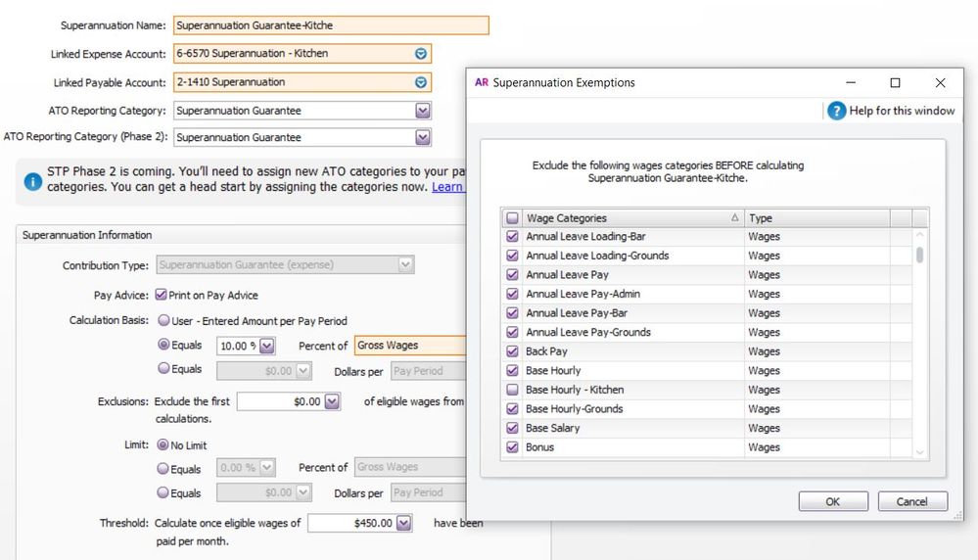Image resolution: width=978 pixels, height=560 pixels.
Task: Click the blue STP Phase 2 info icon
Action: [x=32, y=180]
